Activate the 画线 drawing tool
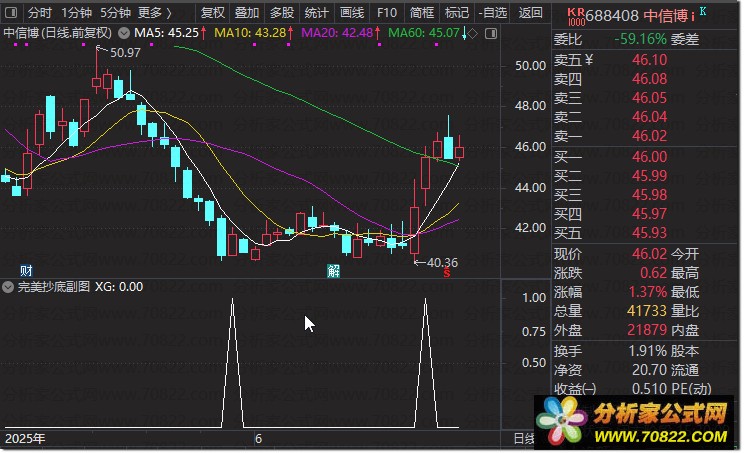The width and height of the screenshot is (744, 453). pos(352,13)
